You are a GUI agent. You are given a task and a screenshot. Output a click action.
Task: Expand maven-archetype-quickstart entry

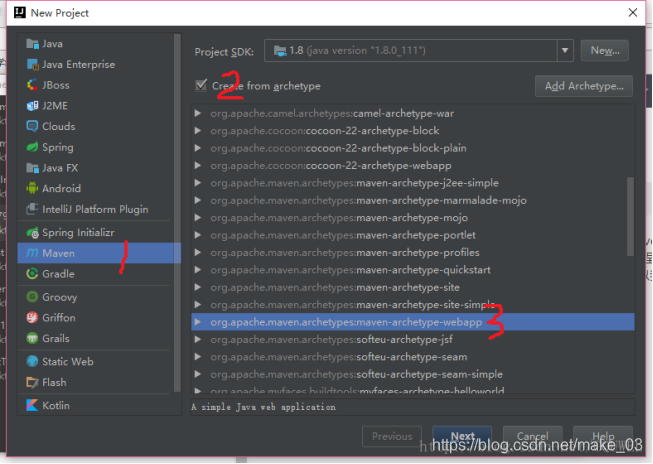pos(198,270)
